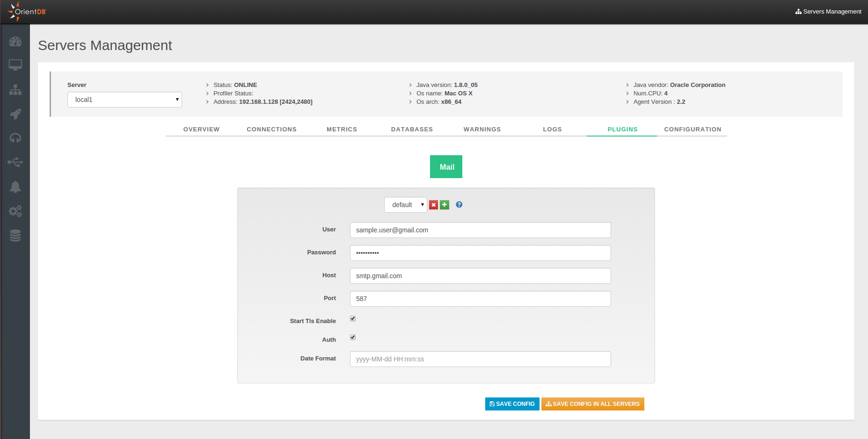
Task: Click the 'Agent Version : 2.2' text
Action: pos(659,102)
